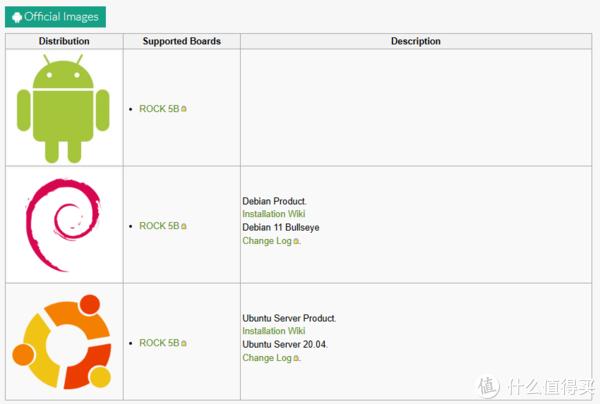Click the Android robot logo
This screenshot has width=600, height=404.
pyautogui.click(x=63, y=108)
